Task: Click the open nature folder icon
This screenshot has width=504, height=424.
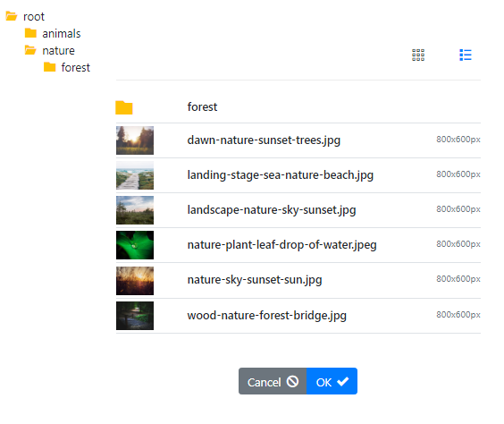Action: coord(30,50)
